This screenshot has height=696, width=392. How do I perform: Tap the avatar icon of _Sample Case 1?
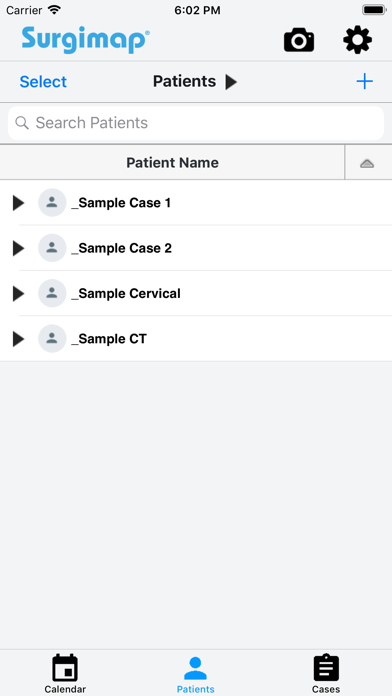point(52,202)
